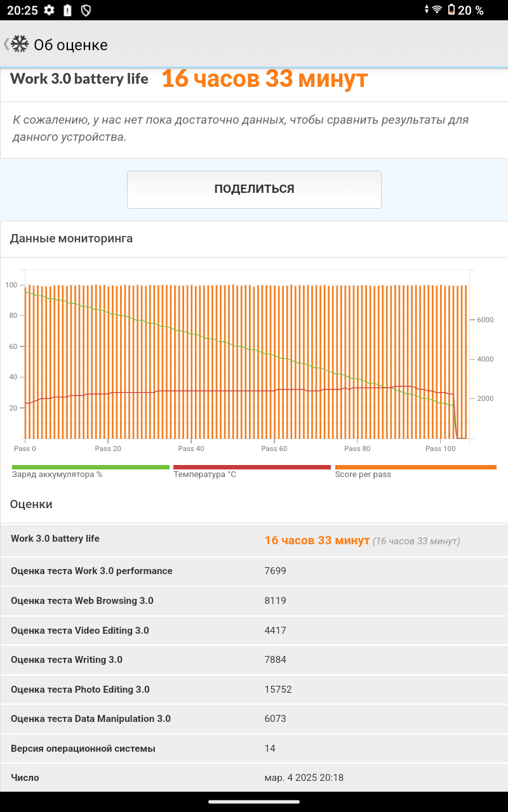
Task: Tap the Pass 60 chart axis marker
Action: [274, 449]
